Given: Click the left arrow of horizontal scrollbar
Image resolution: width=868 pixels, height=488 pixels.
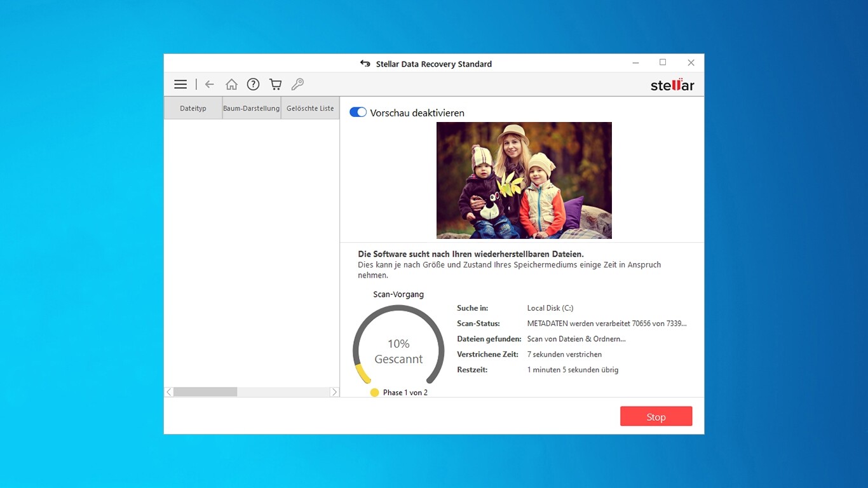Looking at the screenshot, I should 169,392.
